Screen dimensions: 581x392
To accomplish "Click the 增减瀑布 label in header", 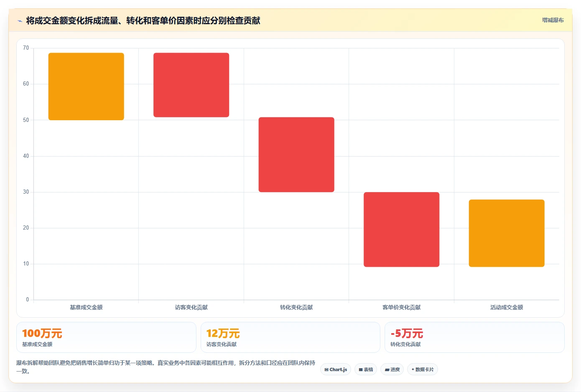I will (553, 20).
